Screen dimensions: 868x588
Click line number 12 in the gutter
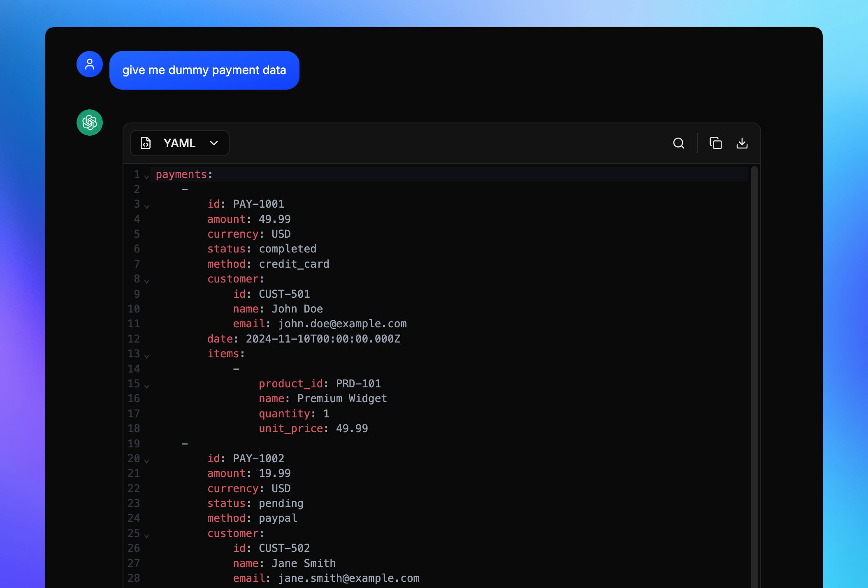134,339
